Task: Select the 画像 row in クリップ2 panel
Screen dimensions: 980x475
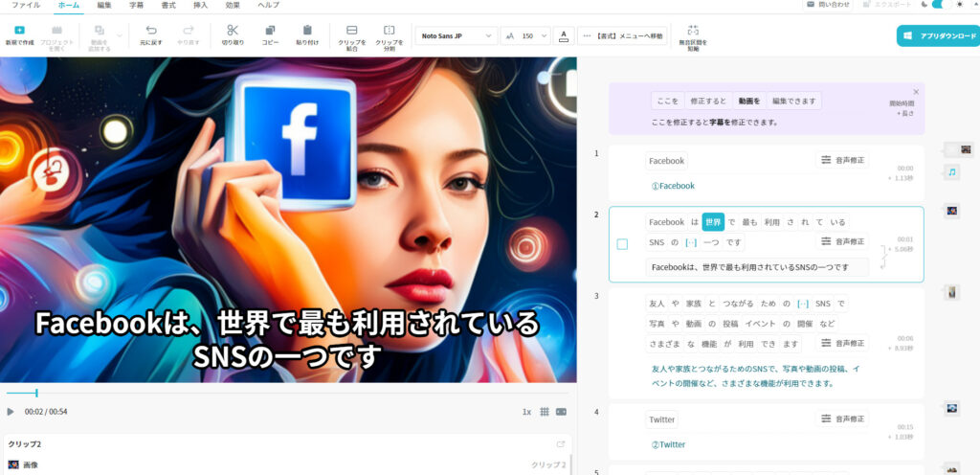Action: click(287, 465)
